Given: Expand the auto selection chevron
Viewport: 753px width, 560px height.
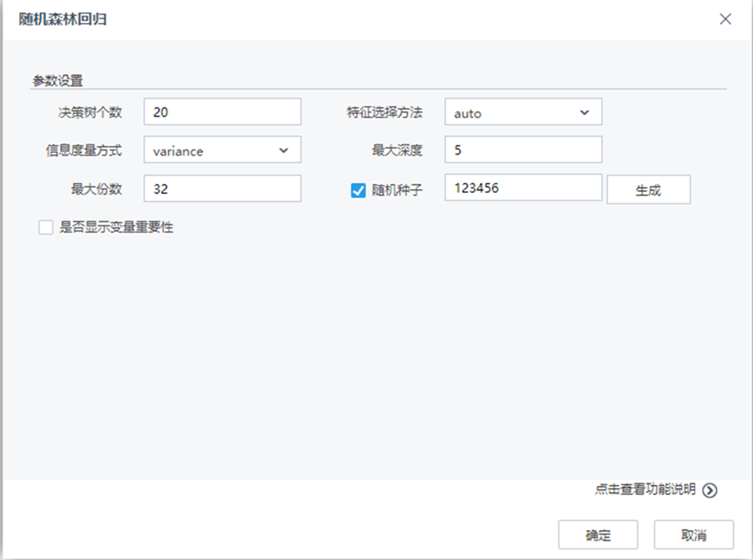Looking at the screenshot, I should coord(584,112).
